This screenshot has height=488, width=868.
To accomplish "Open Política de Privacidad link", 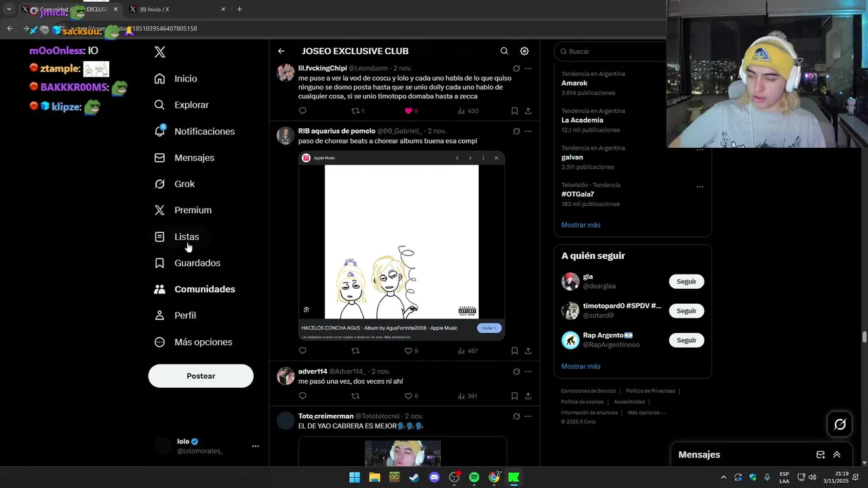I will point(650,391).
